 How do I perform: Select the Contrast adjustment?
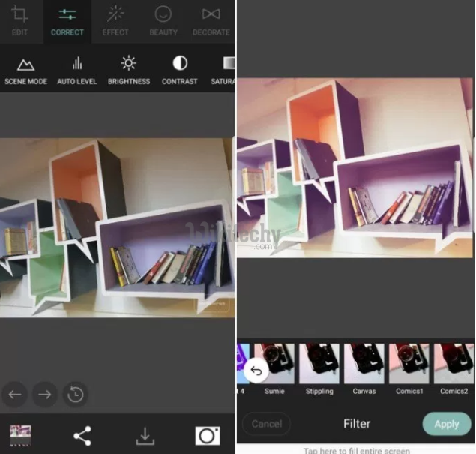coord(180,70)
